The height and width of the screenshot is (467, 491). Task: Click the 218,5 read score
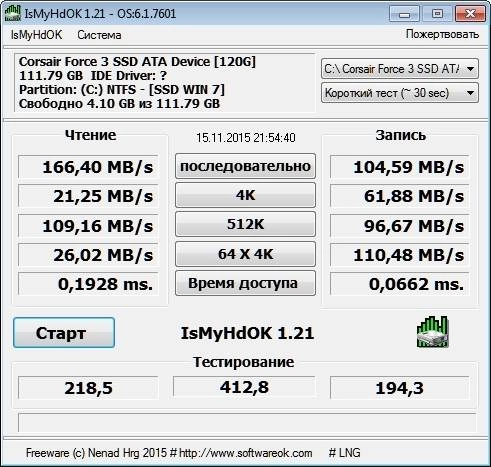point(88,388)
